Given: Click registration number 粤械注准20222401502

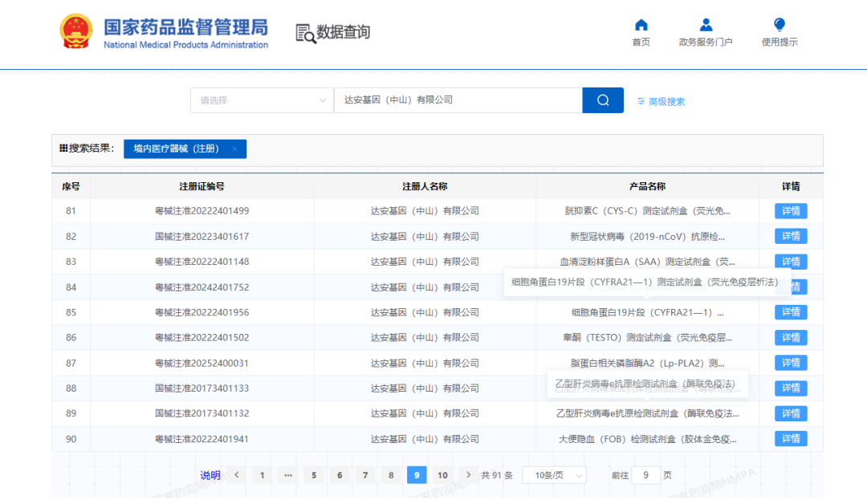Looking at the screenshot, I should click(x=201, y=338).
